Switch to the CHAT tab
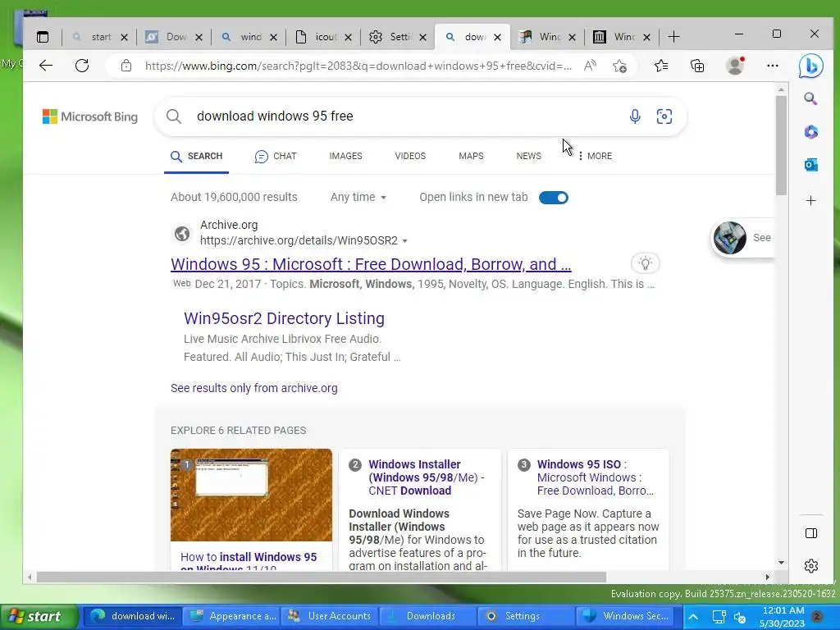Viewport: 840px width, 630px height. tap(276, 156)
